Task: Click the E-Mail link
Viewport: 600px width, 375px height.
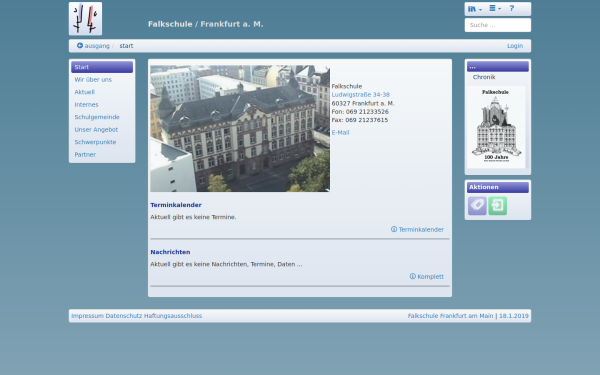Action: coord(340,132)
